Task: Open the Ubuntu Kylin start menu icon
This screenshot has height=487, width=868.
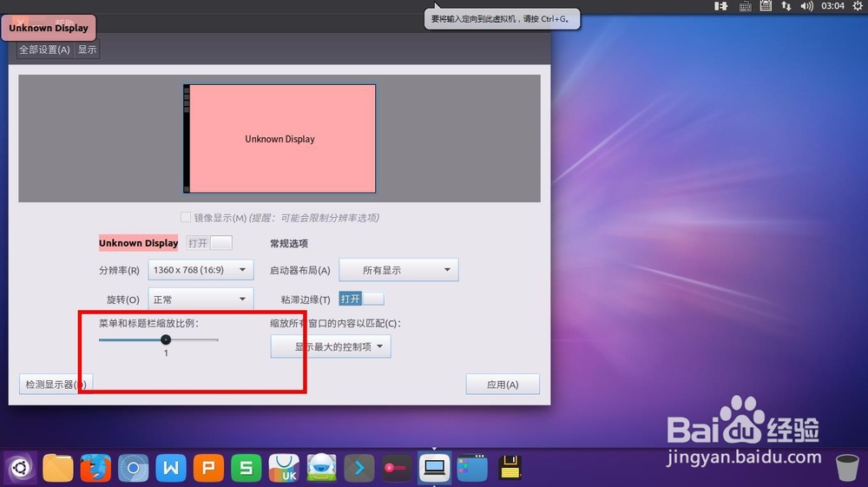Action: 21,468
